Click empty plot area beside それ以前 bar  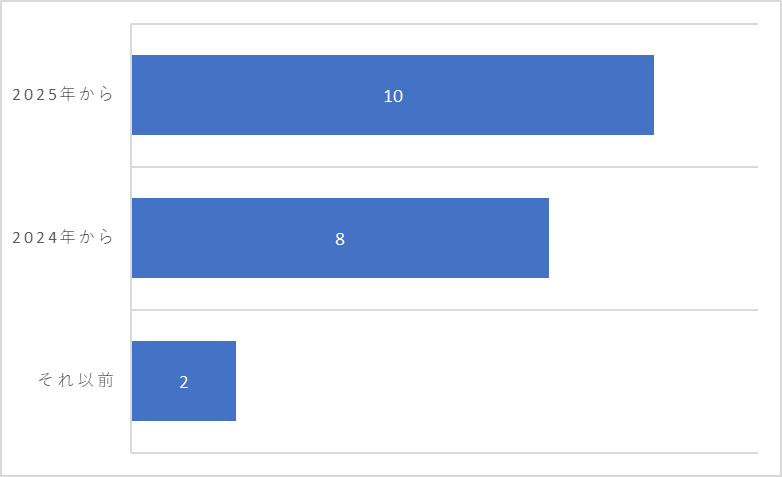click(x=496, y=381)
